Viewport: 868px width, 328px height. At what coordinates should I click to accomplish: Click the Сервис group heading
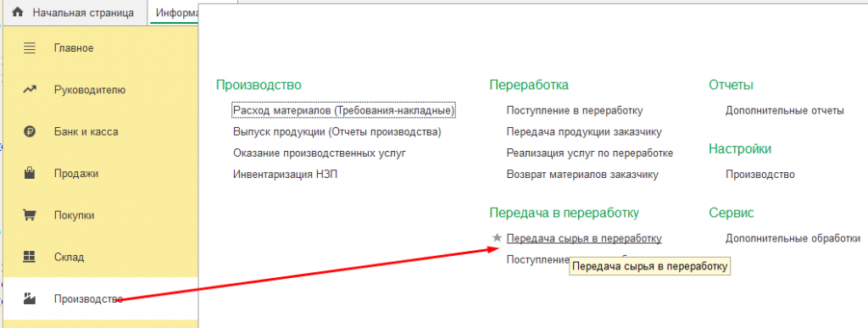click(x=732, y=213)
